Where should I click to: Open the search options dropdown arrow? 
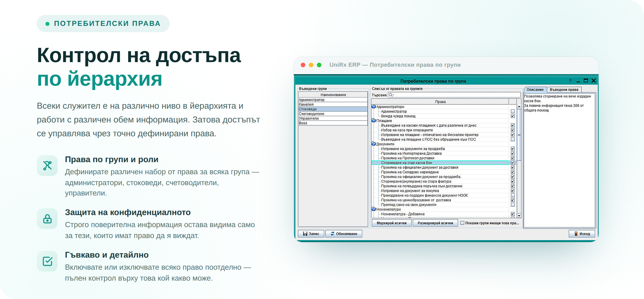click(394, 95)
